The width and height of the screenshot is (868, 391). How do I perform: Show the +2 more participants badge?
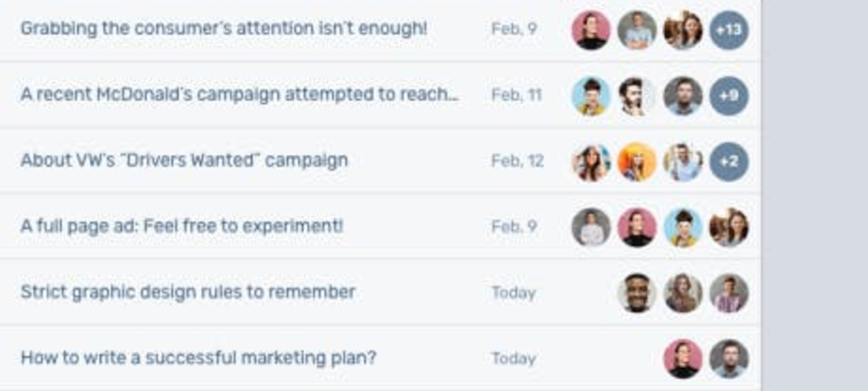729,161
